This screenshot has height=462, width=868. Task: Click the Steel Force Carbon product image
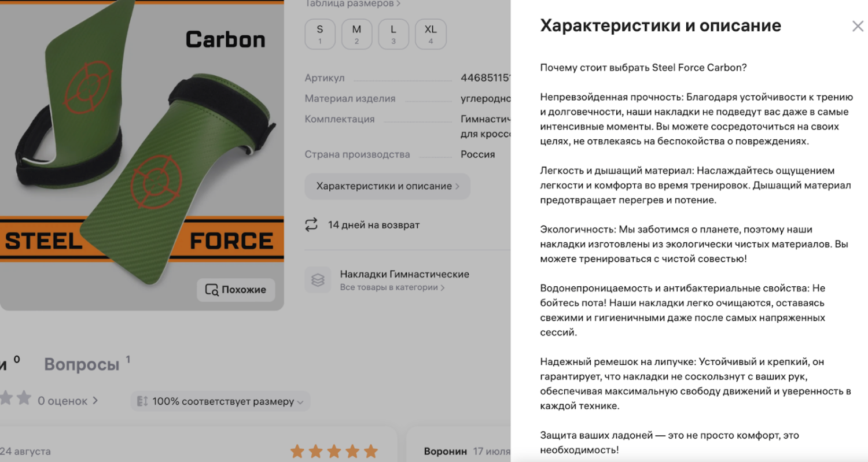click(142, 156)
